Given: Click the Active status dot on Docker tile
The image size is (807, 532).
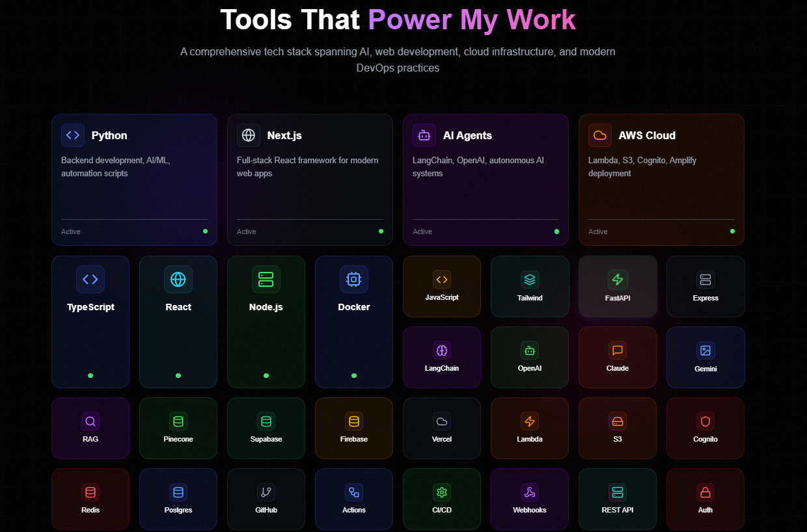Looking at the screenshot, I should tap(353, 375).
